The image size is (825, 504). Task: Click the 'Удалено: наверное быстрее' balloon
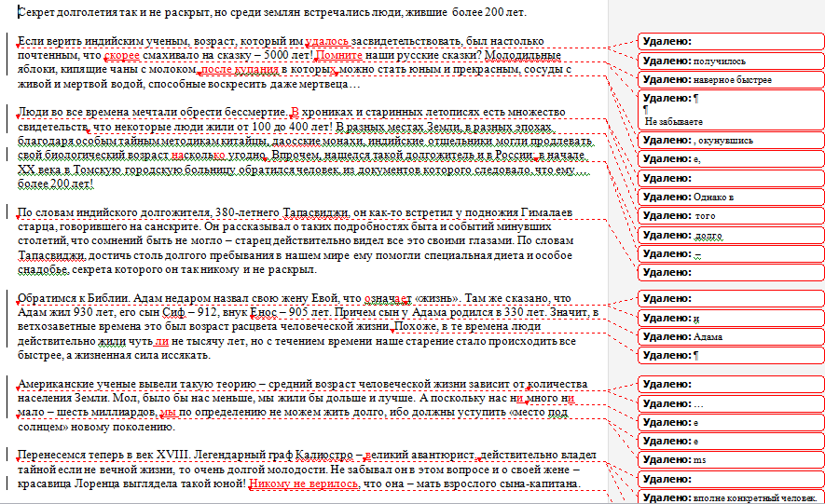(x=731, y=79)
